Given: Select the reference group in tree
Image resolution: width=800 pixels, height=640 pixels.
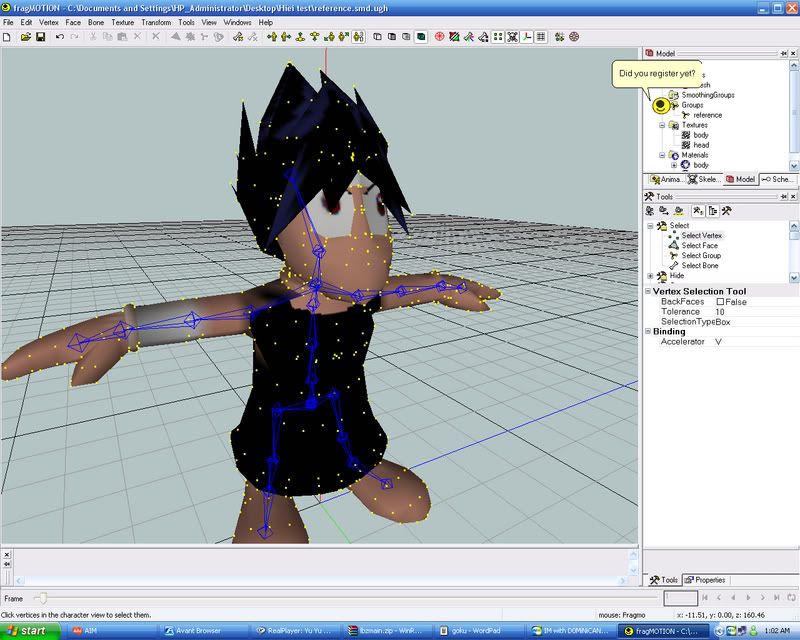Looking at the screenshot, I should pos(707,115).
